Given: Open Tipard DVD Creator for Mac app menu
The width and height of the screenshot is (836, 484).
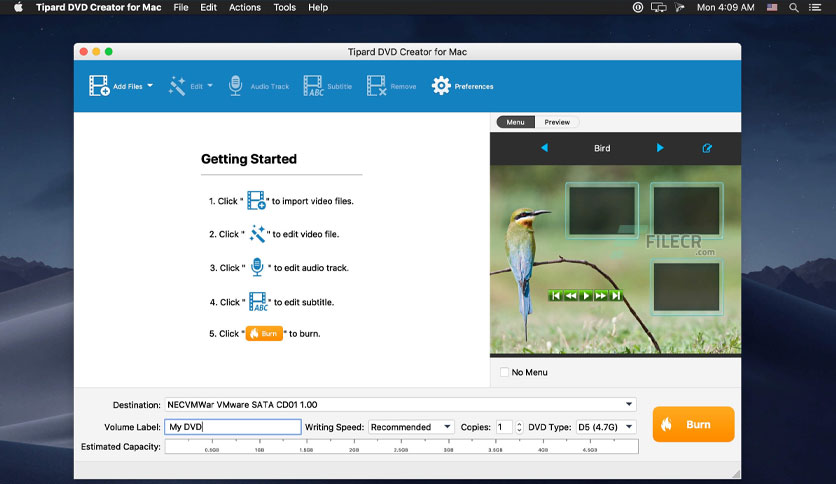Looking at the screenshot, I should tap(99, 7).
